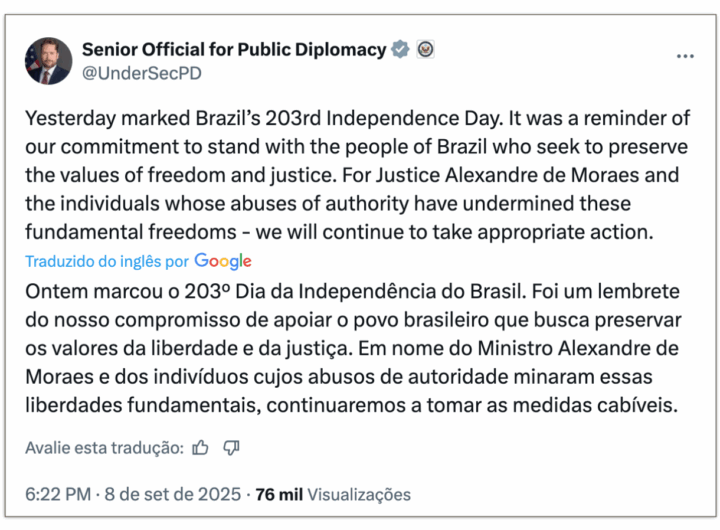Click the date "8 de set de 2025"
Screen dimensions: 720x530
pyautogui.click(x=175, y=494)
